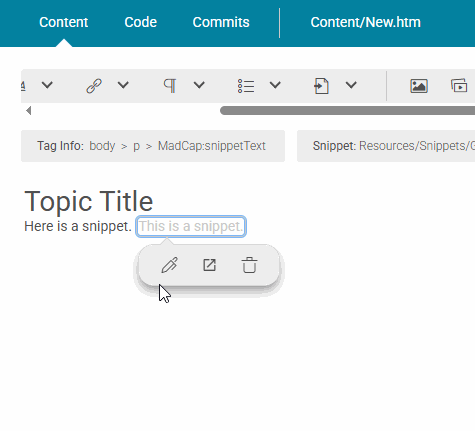This screenshot has width=475, height=431.
Task: Open snippet in new window icon
Action: (210, 265)
